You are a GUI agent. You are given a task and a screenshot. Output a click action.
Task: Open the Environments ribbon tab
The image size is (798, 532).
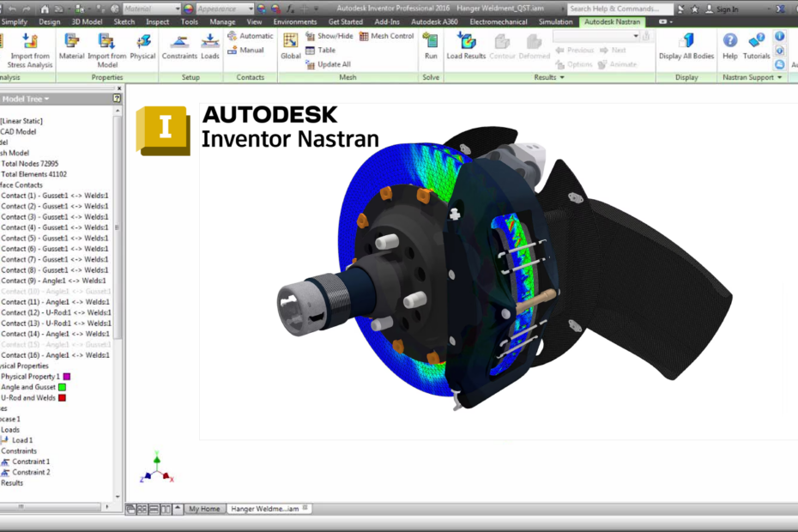pyautogui.click(x=294, y=22)
